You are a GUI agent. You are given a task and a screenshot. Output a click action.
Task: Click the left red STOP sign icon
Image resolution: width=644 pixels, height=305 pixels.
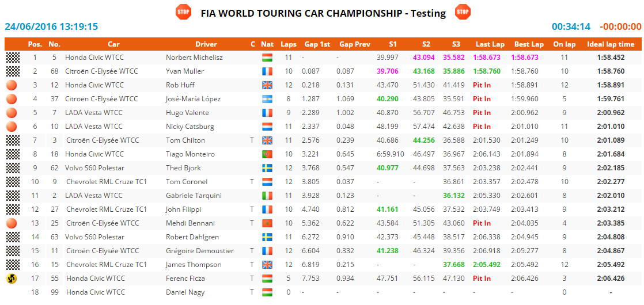pos(184,12)
